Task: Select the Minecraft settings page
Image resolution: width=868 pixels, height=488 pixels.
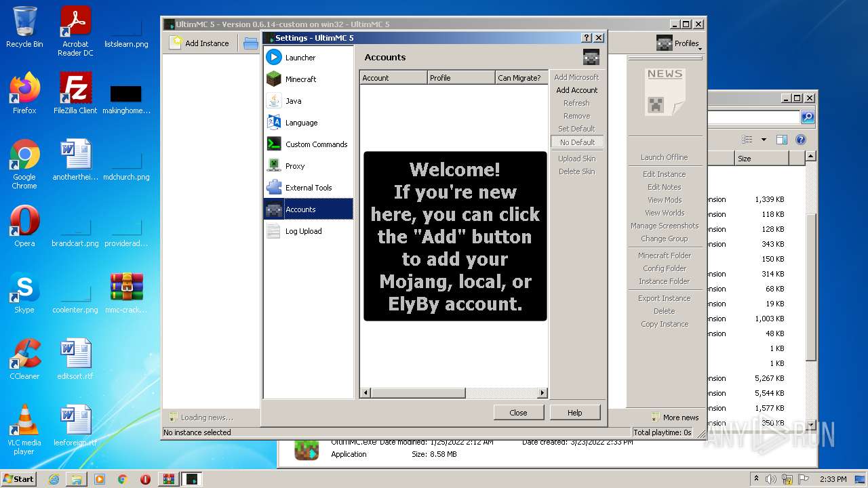Action: click(x=309, y=79)
